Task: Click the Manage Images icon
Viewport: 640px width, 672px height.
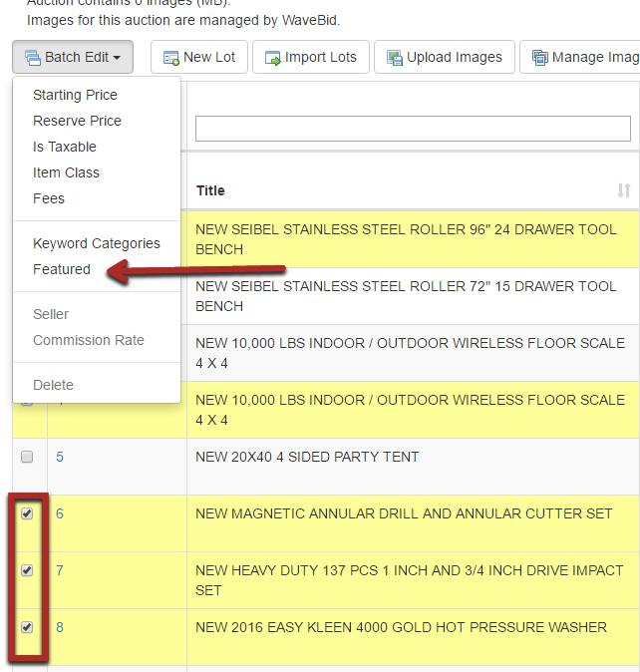Action: [x=539, y=58]
